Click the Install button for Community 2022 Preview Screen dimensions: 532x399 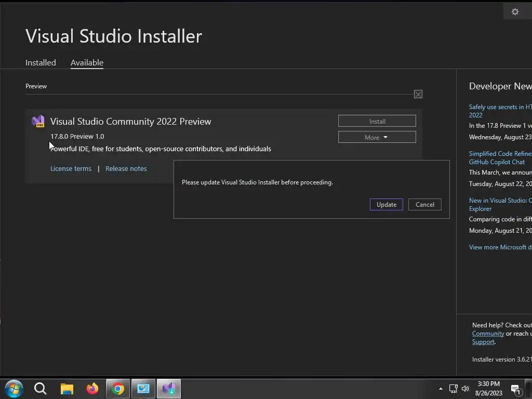pyautogui.click(x=377, y=121)
